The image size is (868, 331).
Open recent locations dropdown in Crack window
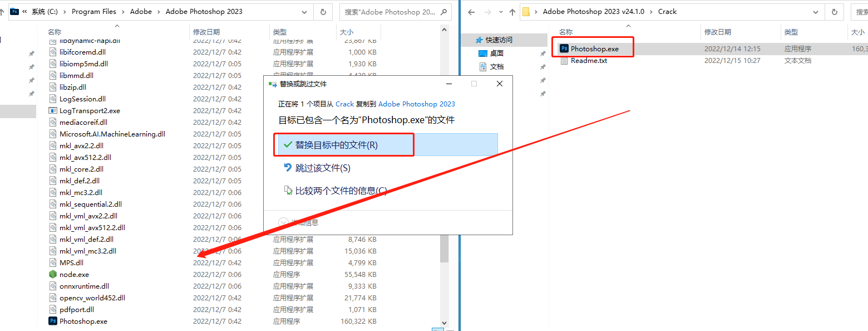click(500, 12)
